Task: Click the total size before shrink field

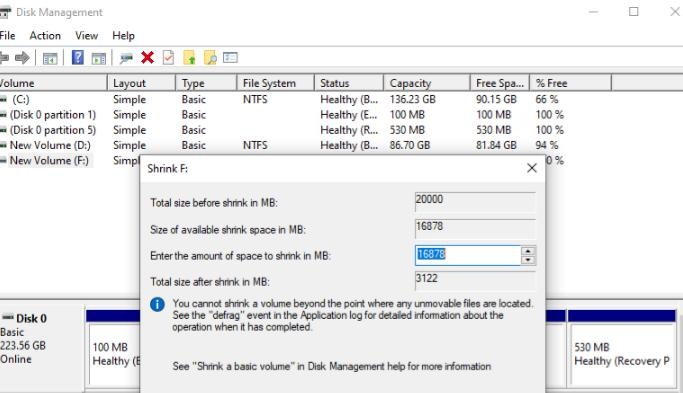Action: pos(475,202)
